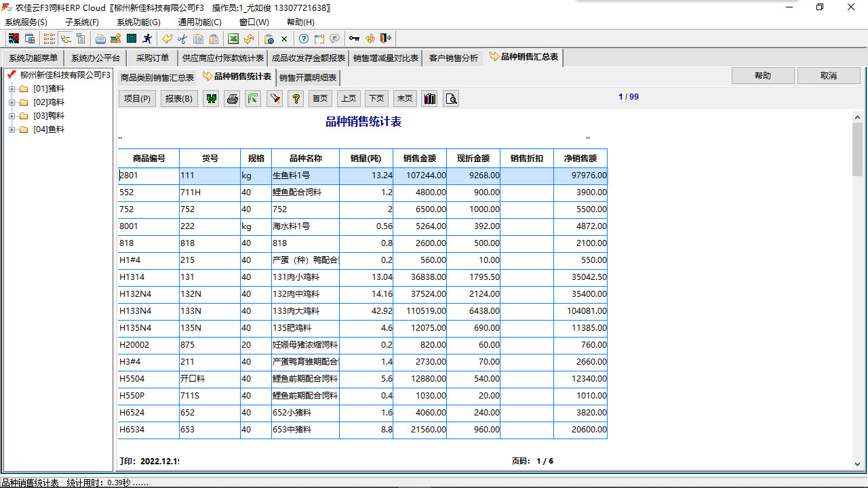
Task: Expand the [04]鱼料 tree node
Action: pos(14,129)
